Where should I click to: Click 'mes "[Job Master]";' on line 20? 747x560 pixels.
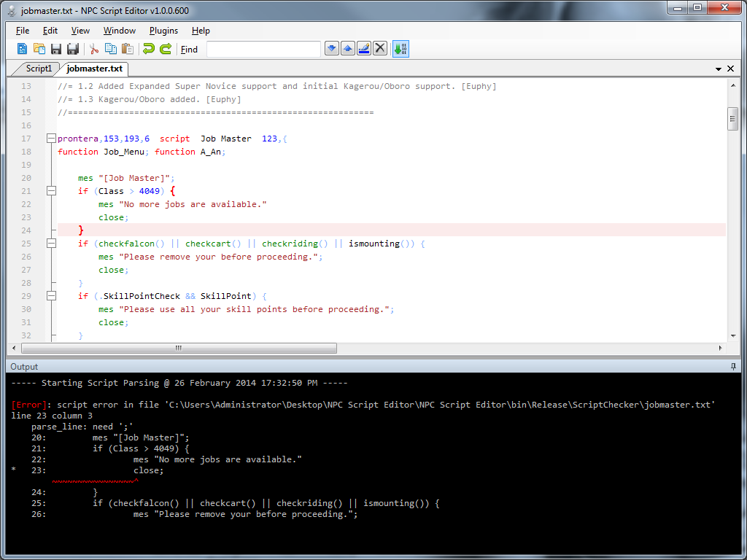pos(126,178)
